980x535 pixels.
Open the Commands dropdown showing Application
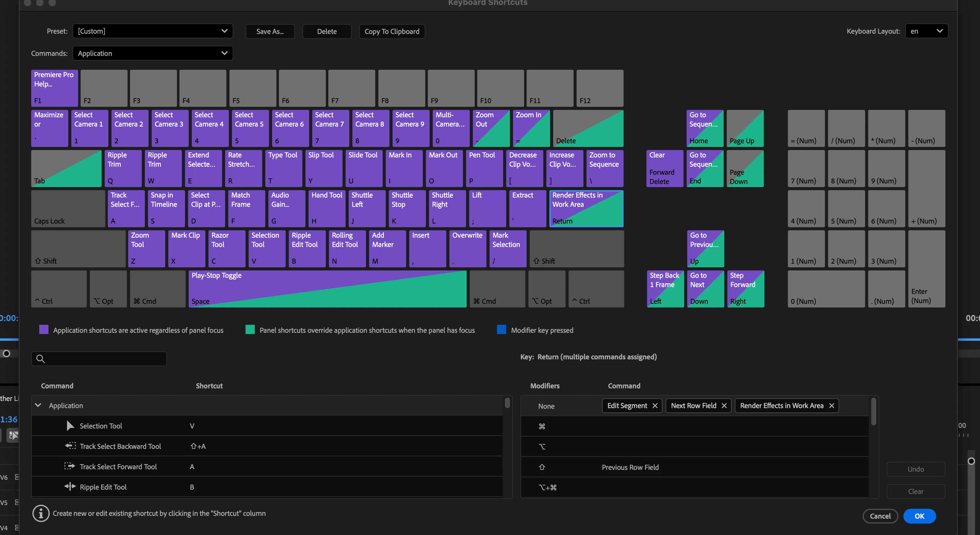[152, 53]
